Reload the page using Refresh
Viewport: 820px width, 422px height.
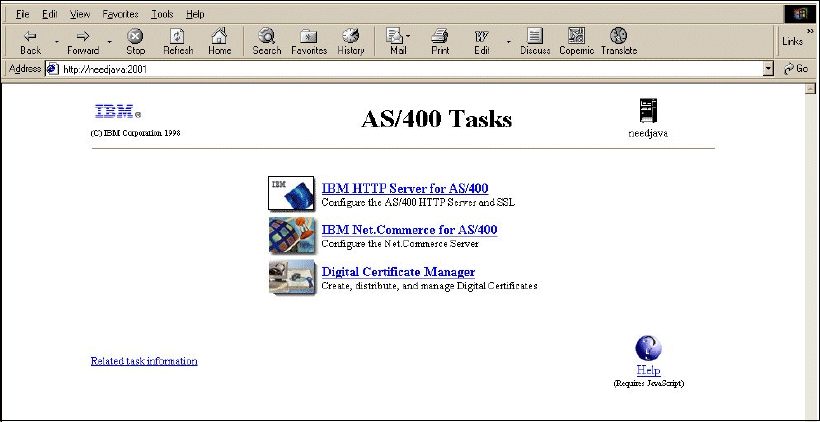[178, 42]
